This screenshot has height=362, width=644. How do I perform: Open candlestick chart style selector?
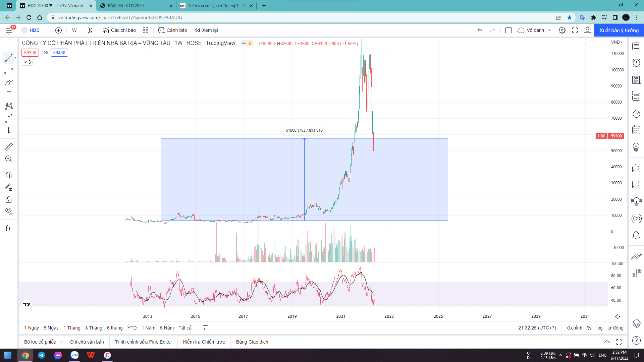(90, 30)
